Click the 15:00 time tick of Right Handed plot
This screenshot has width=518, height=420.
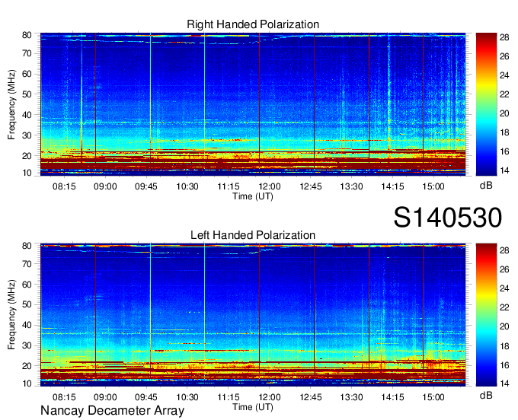click(x=433, y=186)
